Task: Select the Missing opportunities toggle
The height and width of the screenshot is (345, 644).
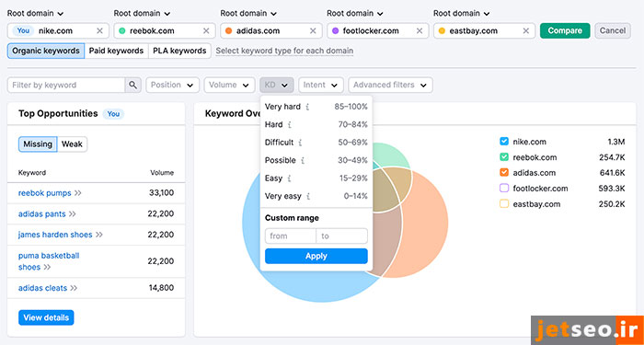Action: point(38,144)
